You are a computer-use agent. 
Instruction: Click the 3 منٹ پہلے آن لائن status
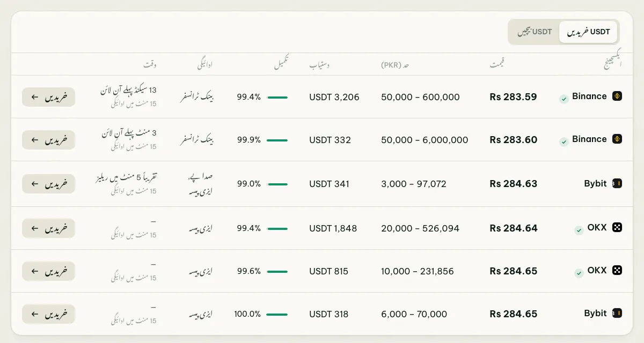(x=128, y=134)
